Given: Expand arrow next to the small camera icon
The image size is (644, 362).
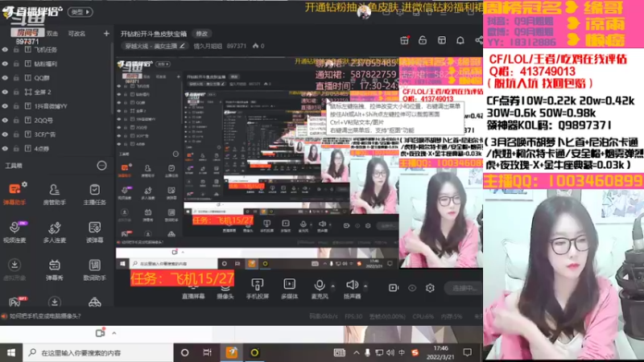Looking at the screenshot, I should coord(114,333).
